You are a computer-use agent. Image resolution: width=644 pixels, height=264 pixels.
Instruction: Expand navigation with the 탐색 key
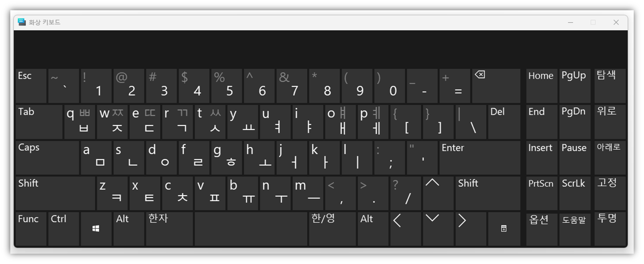tap(610, 86)
